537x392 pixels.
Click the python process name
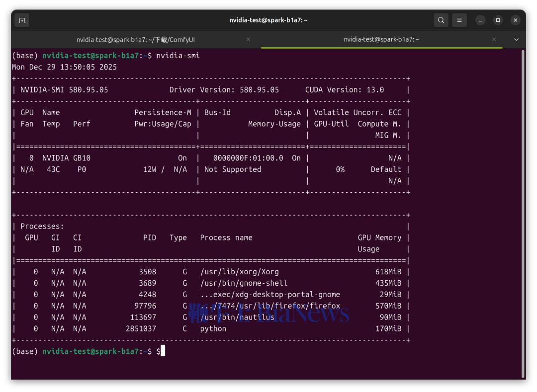pyautogui.click(x=213, y=328)
